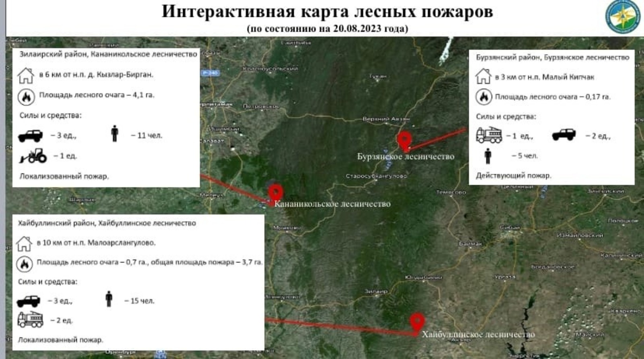The image size is (644, 359).
Task: Click the person icon next to 11 чел.
Action: (x=115, y=133)
